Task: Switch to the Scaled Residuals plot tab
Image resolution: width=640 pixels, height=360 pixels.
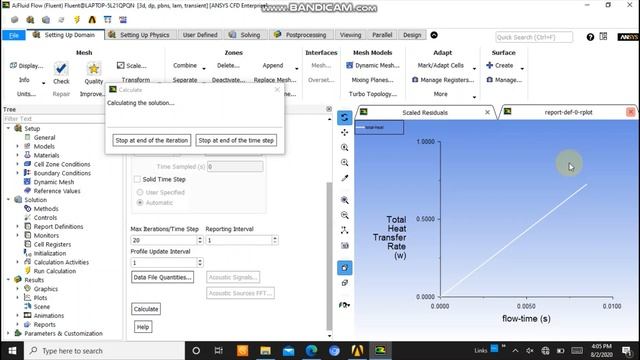Action: point(425,112)
